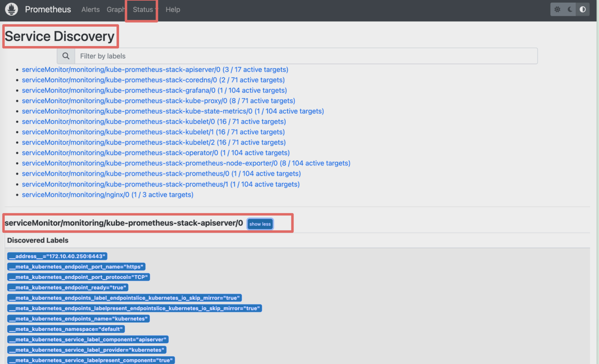Screen dimensions: 599x364
Task: Open kube-prometheus-stack-grafana/0 link
Action: (x=154, y=90)
